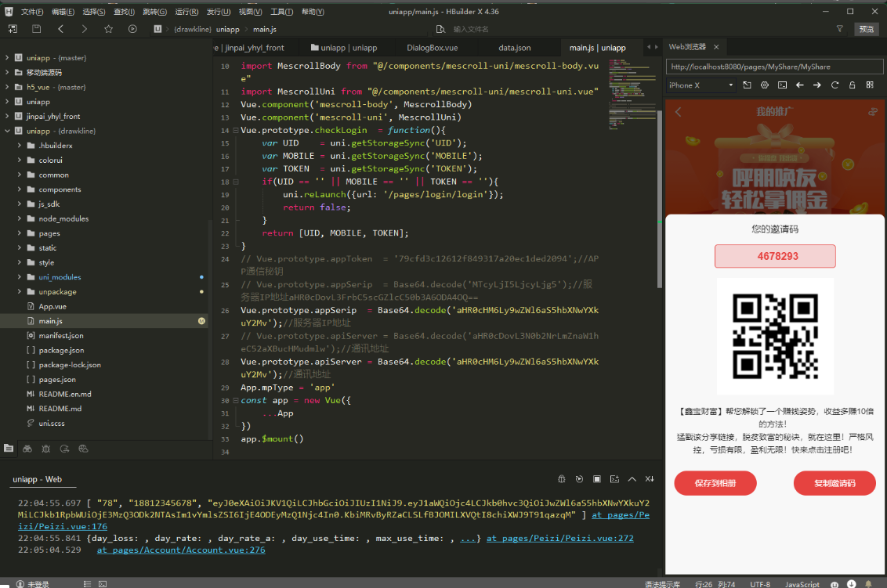Click the notification bell in the status bar
887x588 pixels.
click(868, 584)
